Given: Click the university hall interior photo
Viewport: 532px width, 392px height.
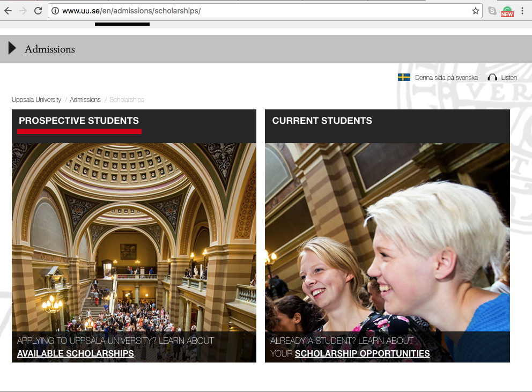Looking at the screenshot, I should coord(134,237).
